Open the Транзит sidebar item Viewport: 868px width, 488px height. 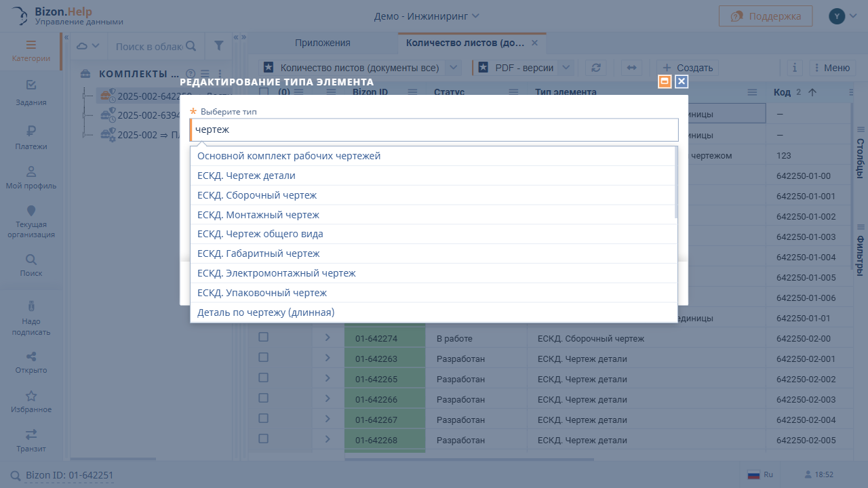tap(31, 439)
